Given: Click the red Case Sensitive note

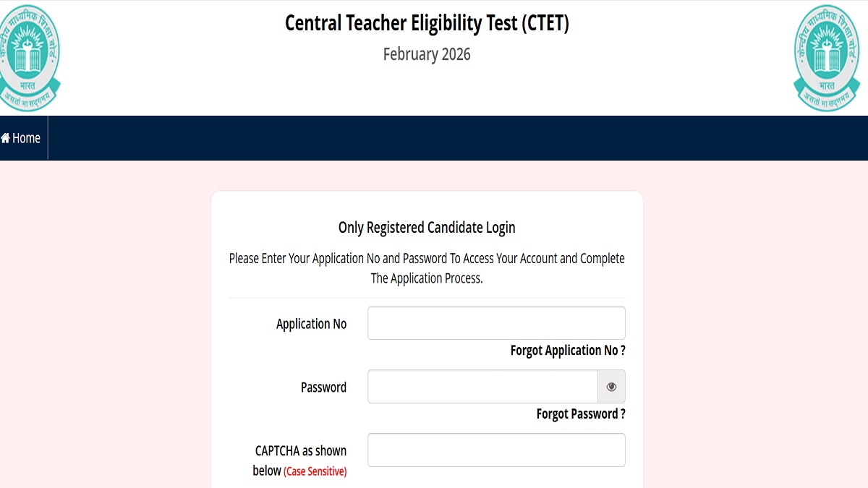Looking at the screenshot, I should click(x=315, y=472).
